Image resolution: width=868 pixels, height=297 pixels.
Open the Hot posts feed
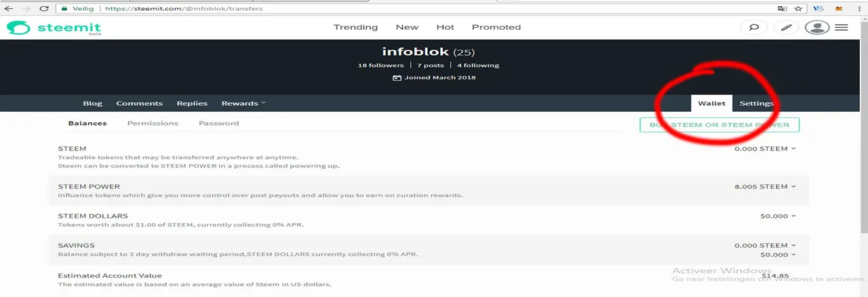pos(445,27)
